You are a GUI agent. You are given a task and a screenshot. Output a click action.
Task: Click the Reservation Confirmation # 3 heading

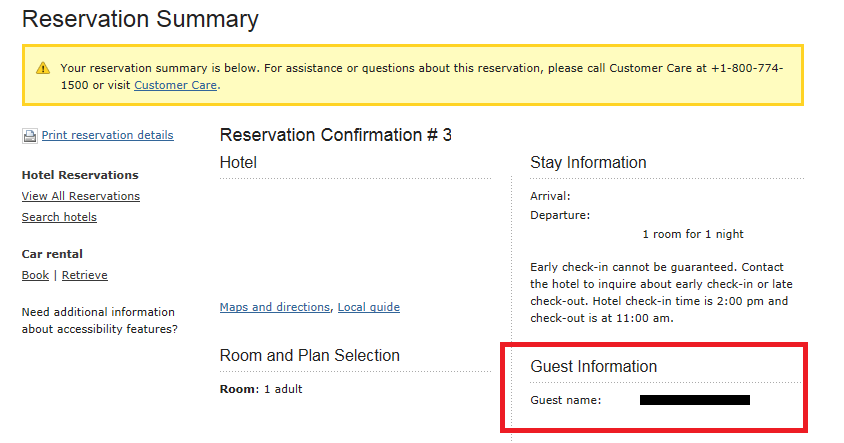[x=336, y=135]
